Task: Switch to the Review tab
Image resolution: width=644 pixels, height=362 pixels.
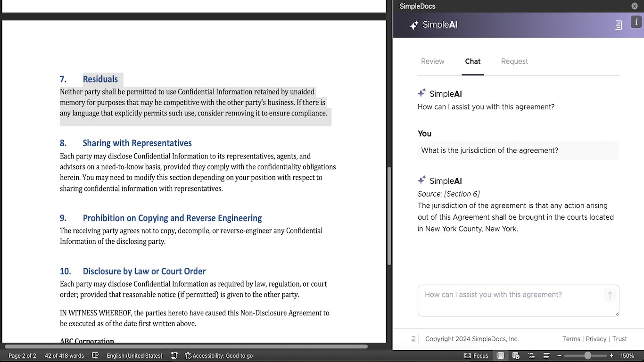Action: (432, 61)
